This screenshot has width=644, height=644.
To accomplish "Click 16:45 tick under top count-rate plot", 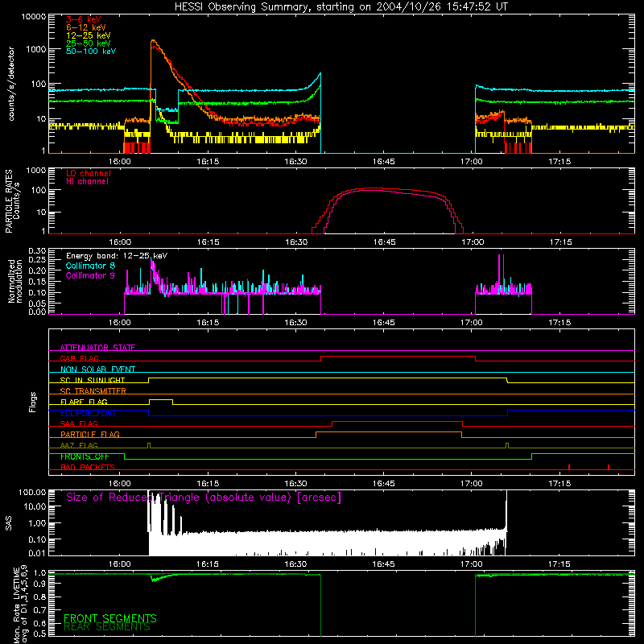I will 383,162.
